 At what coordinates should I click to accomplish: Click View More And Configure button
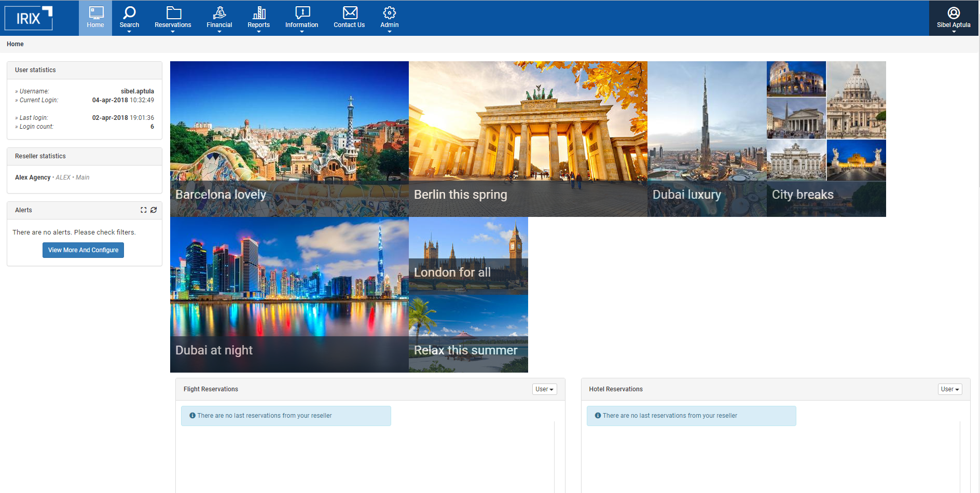(x=83, y=250)
